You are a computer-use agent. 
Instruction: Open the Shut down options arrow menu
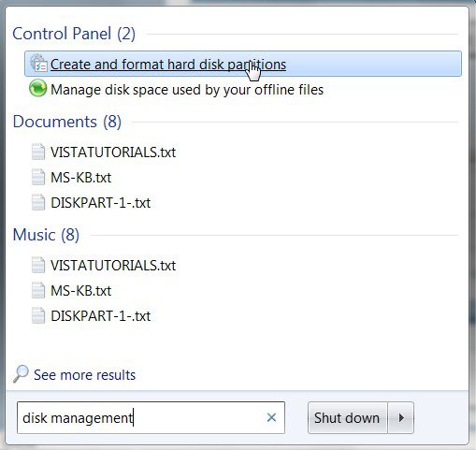tap(401, 417)
